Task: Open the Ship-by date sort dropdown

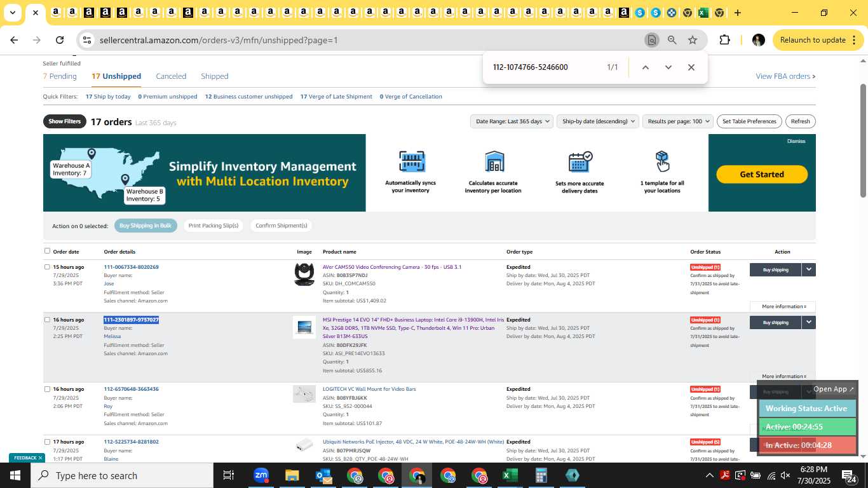Action: pyautogui.click(x=597, y=121)
